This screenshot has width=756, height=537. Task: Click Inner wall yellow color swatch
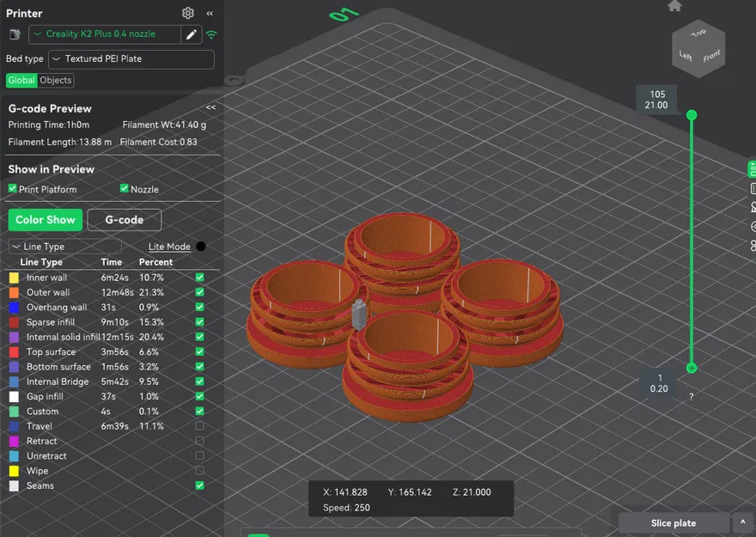tap(14, 278)
